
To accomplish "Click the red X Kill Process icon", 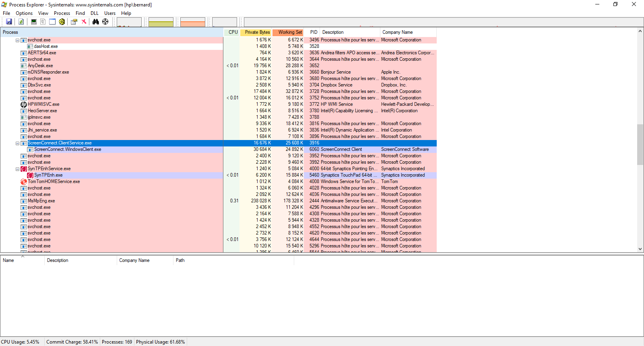I will pos(84,22).
